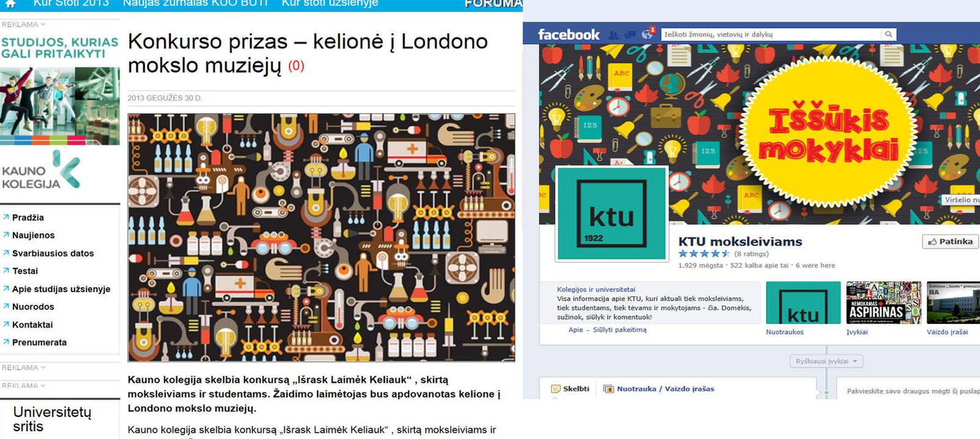The height and width of the screenshot is (439, 980).
Task: Click the Patinka like button
Action: point(950,241)
